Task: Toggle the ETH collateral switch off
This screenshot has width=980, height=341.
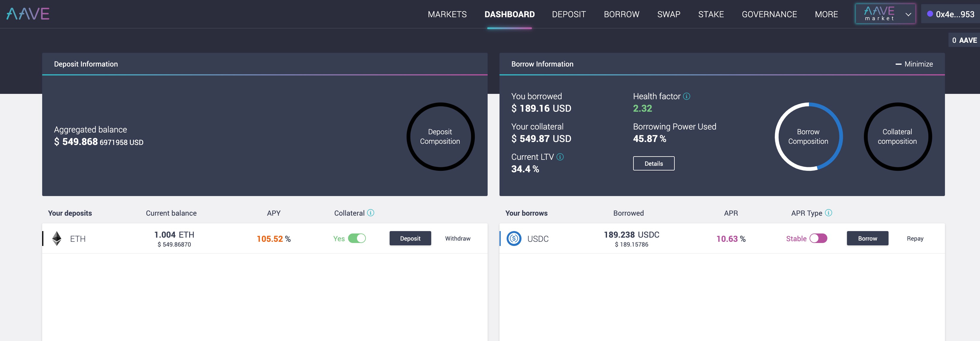Action: click(x=357, y=238)
